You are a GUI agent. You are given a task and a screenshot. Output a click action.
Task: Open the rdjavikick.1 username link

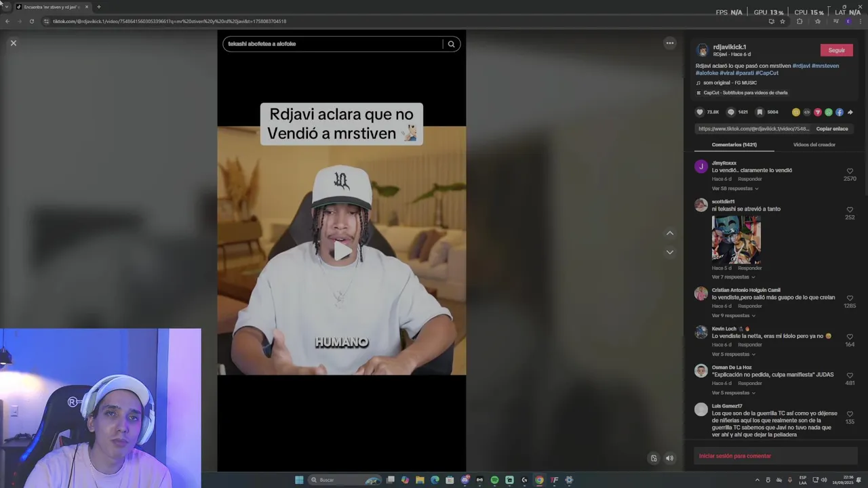[x=730, y=47]
